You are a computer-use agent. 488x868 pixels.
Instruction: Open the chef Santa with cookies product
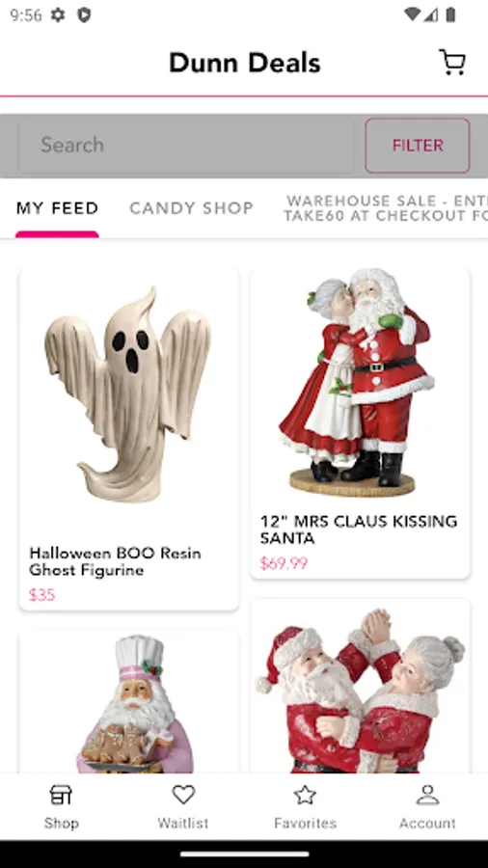tap(129, 702)
